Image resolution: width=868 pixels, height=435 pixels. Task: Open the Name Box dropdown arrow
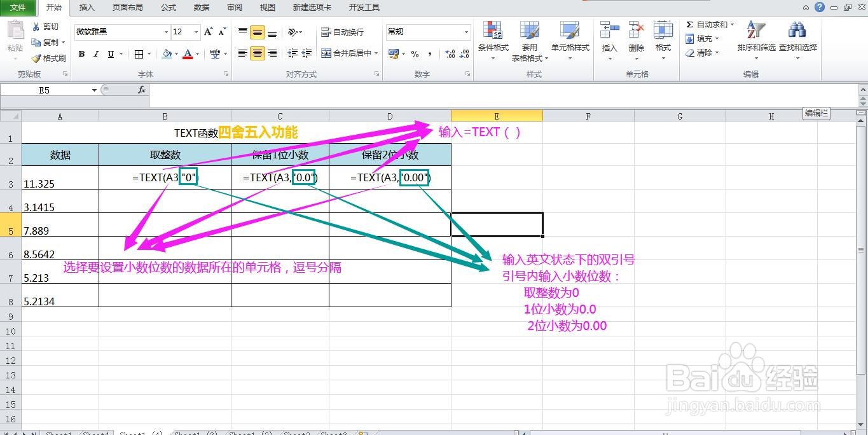coord(94,90)
